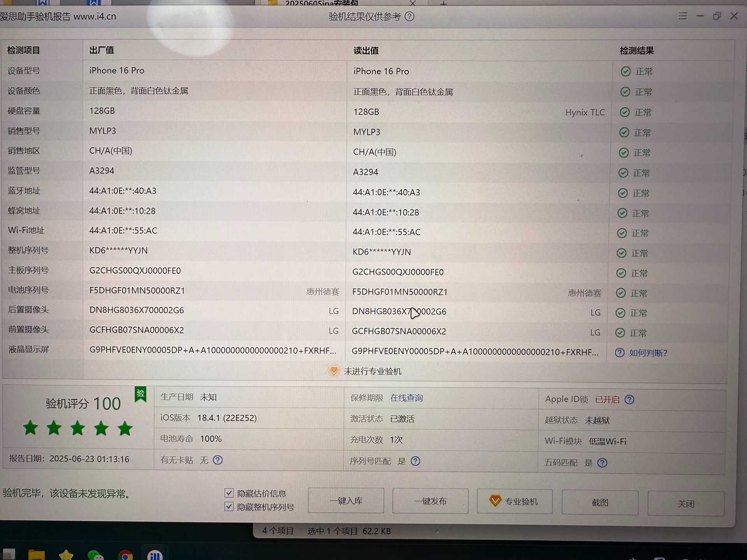Click help icon next to 有无卡贴 无
The height and width of the screenshot is (560, 747).
tap(218, 460)
